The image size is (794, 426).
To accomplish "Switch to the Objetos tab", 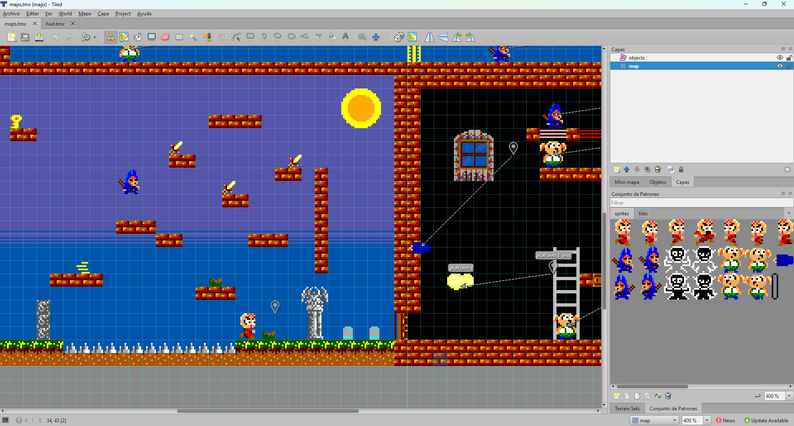I will 657,182.
